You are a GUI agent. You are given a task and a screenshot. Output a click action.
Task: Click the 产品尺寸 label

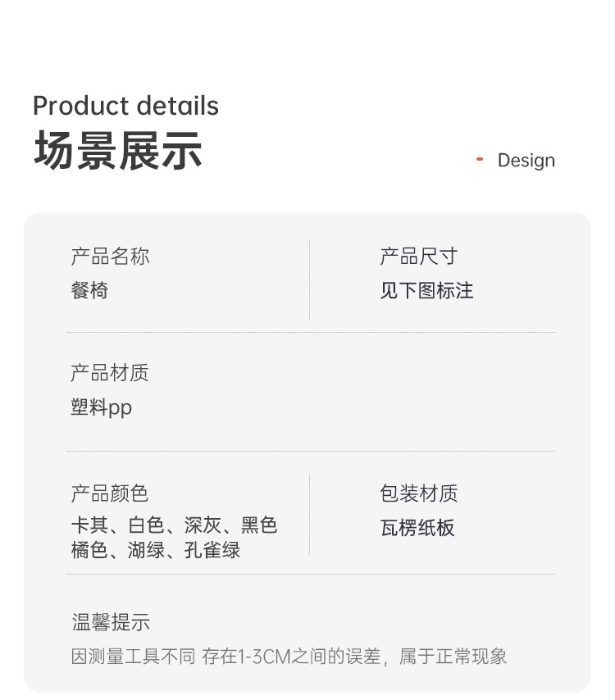tap(418, 257)
